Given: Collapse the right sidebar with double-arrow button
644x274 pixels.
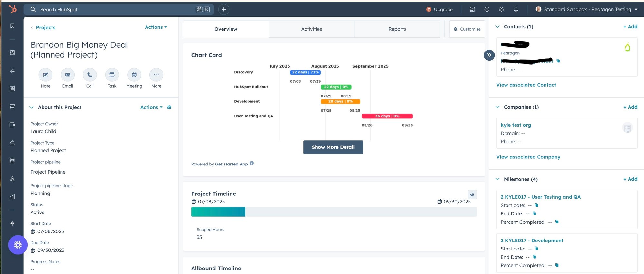Looking at the screenshot, I should click(x=489, y=55).
